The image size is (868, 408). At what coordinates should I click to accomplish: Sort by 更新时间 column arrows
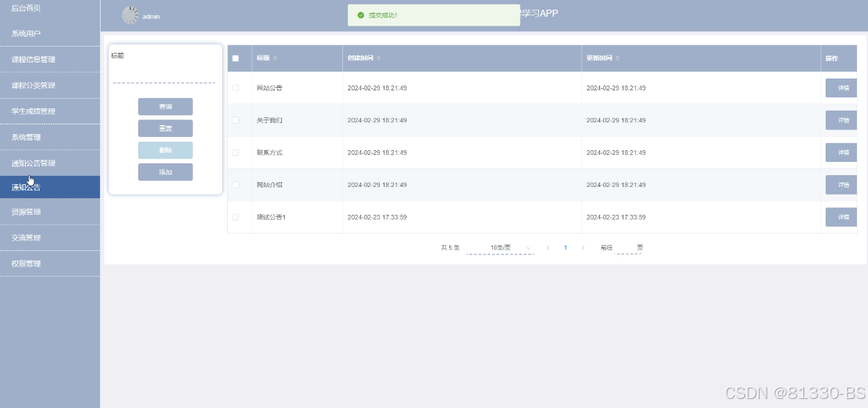tap(617, 58)
